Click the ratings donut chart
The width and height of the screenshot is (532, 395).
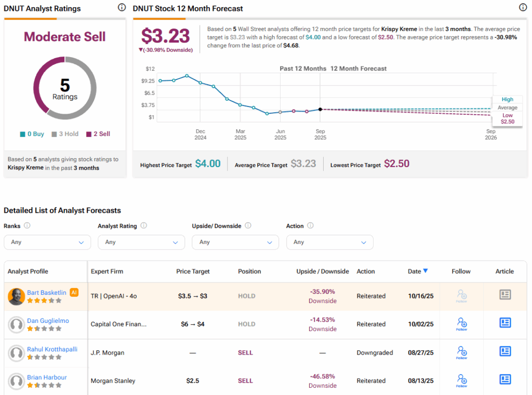65,88
